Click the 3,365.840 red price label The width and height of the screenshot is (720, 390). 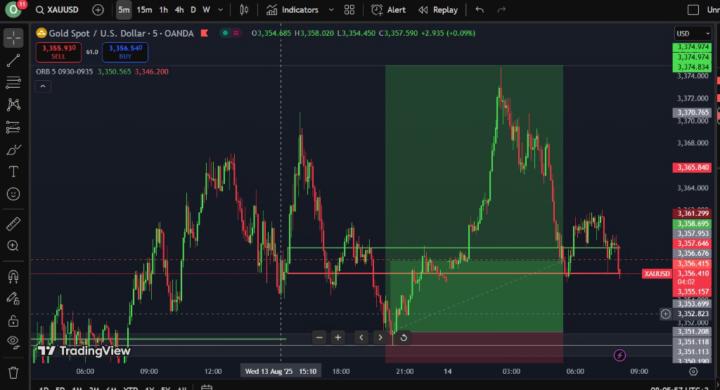tap(692, 168)
